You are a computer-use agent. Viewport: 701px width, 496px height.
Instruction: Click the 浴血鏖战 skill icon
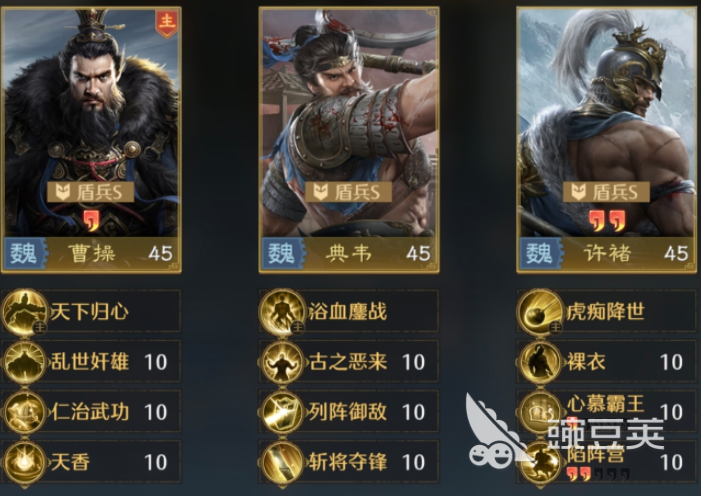click(282, 311)
